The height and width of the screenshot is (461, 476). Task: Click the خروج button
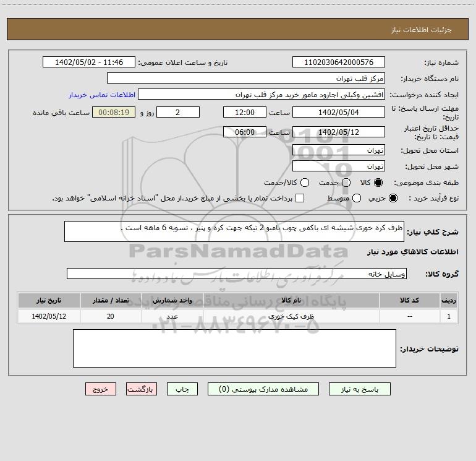pyautogui.click(x=101, y=389)
